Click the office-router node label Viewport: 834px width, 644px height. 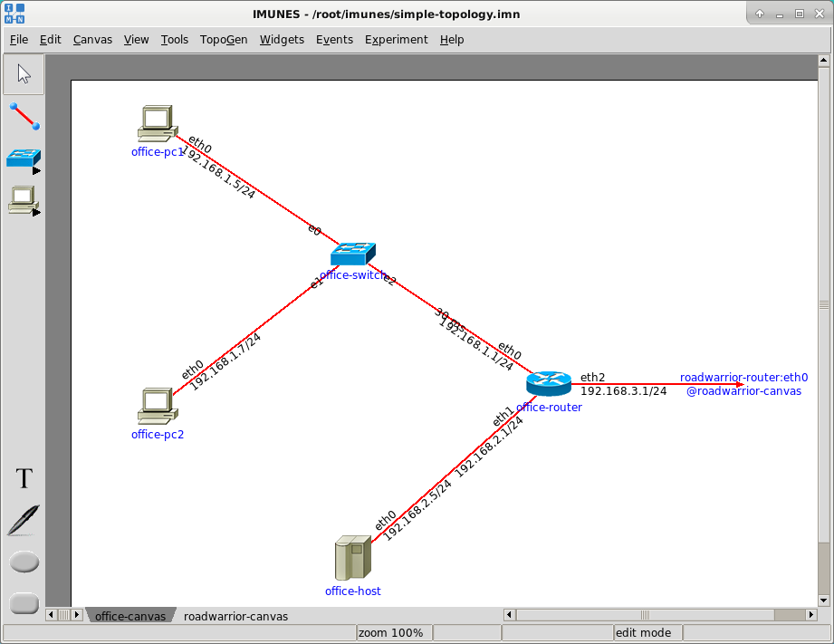(549, 408)
